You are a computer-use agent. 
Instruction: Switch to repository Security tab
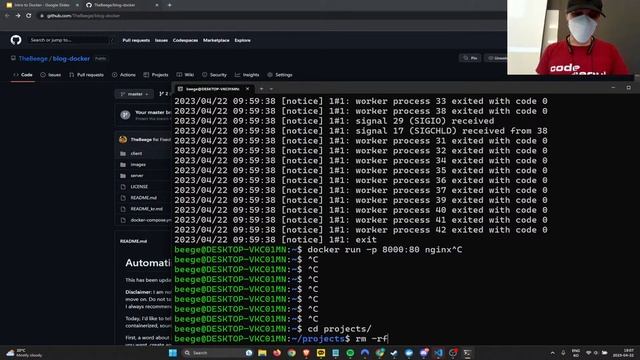pyautogui.click(x=214, y=75)
